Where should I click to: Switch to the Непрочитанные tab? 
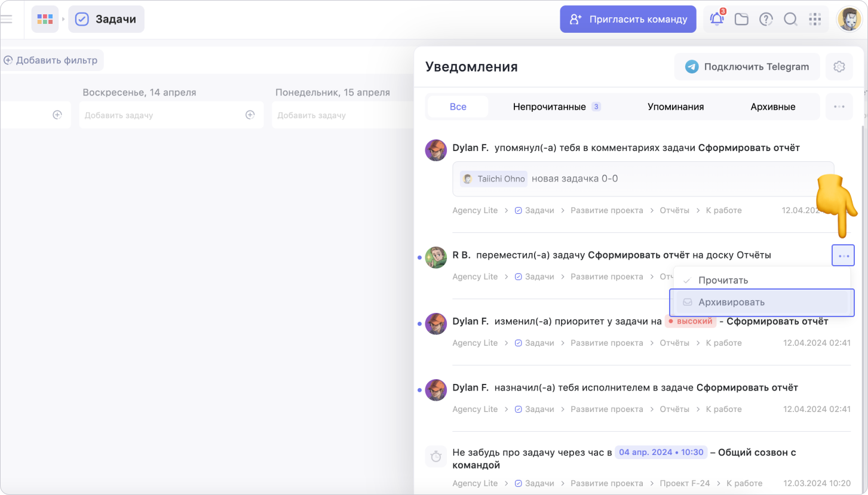coord(556,107)
